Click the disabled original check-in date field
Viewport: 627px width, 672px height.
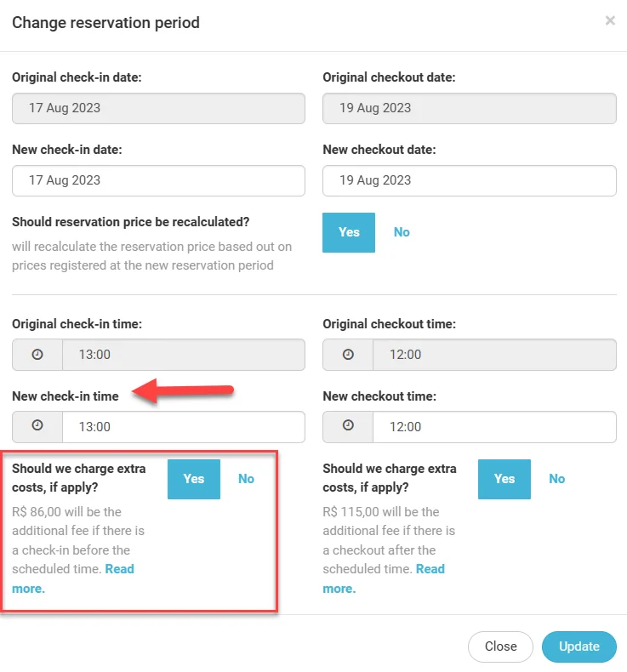(x=158, y=108)
